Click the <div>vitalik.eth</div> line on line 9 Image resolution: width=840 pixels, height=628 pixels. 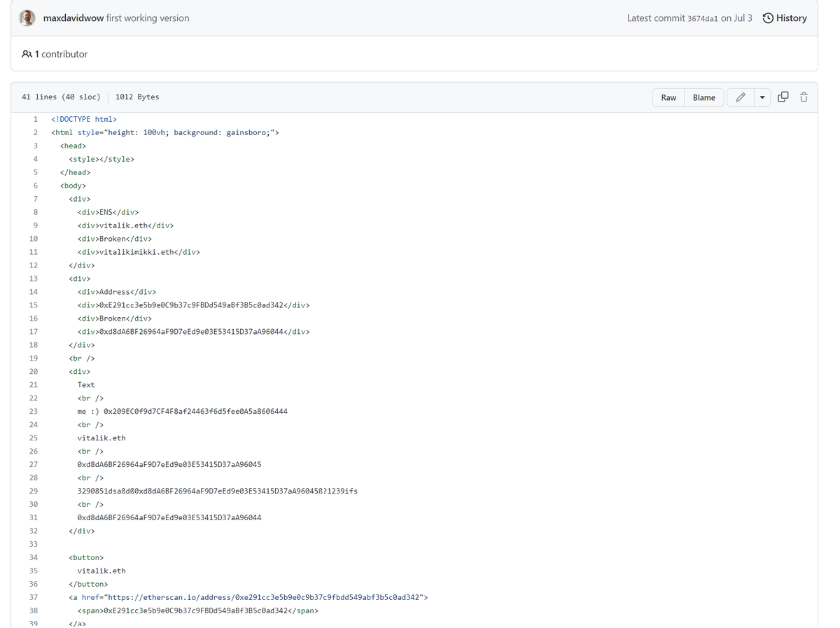[x=125, y=225]
